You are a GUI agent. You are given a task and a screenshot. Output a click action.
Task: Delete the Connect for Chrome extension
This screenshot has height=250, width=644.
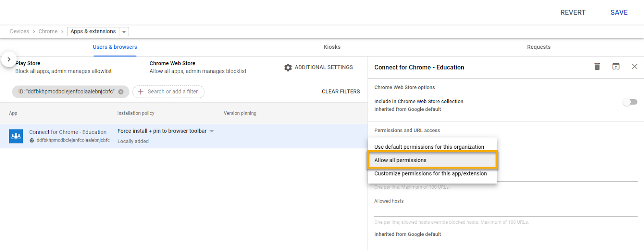point(597,67)
